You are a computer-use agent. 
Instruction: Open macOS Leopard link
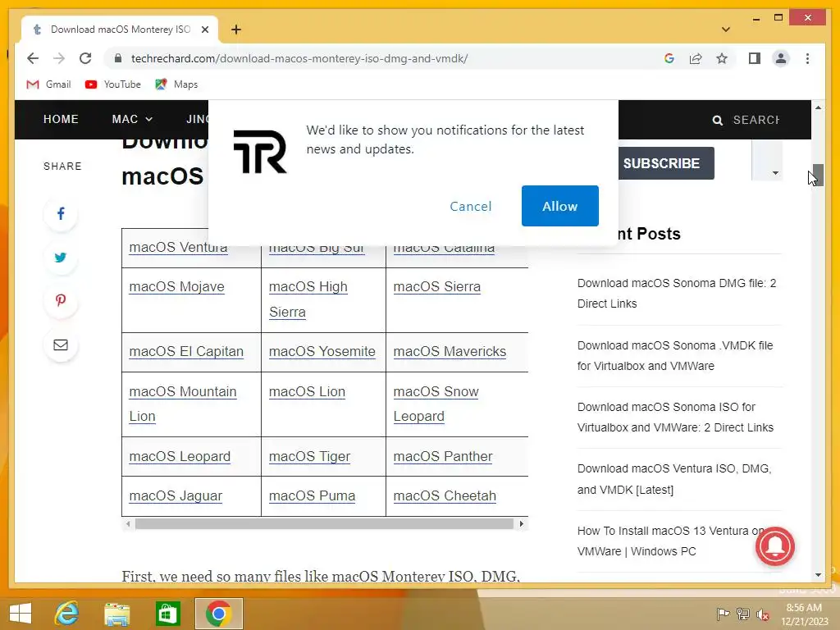pos(180,456)
